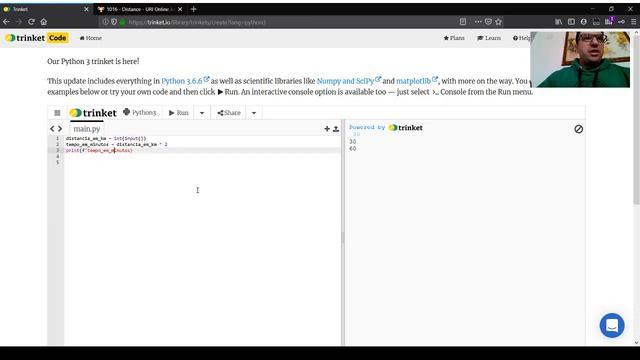Open page actions three-dots menu

click(x=478, y=22)
